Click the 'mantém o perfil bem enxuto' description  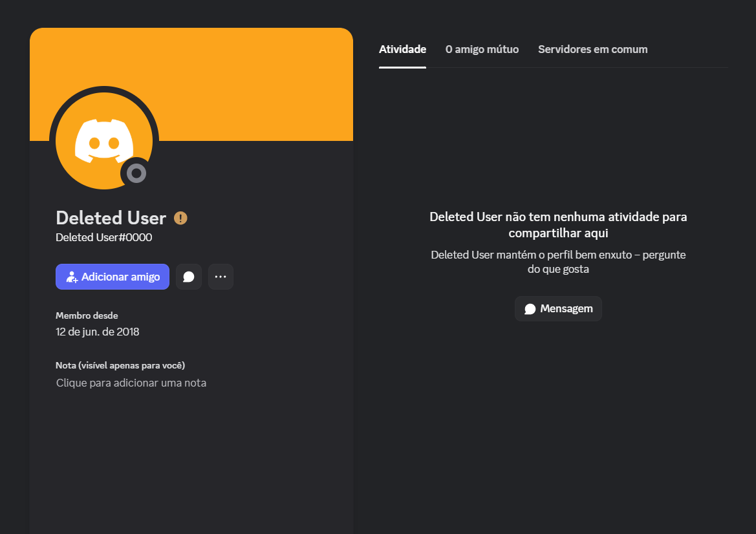(558, 262)
